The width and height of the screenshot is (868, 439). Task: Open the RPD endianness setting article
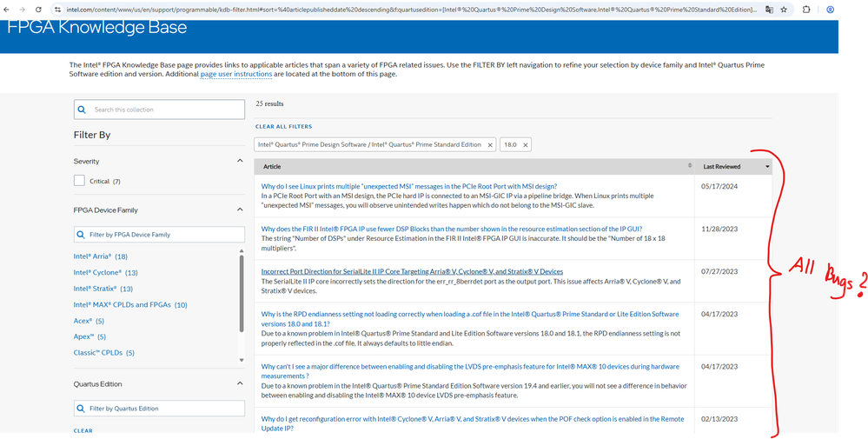470,319
